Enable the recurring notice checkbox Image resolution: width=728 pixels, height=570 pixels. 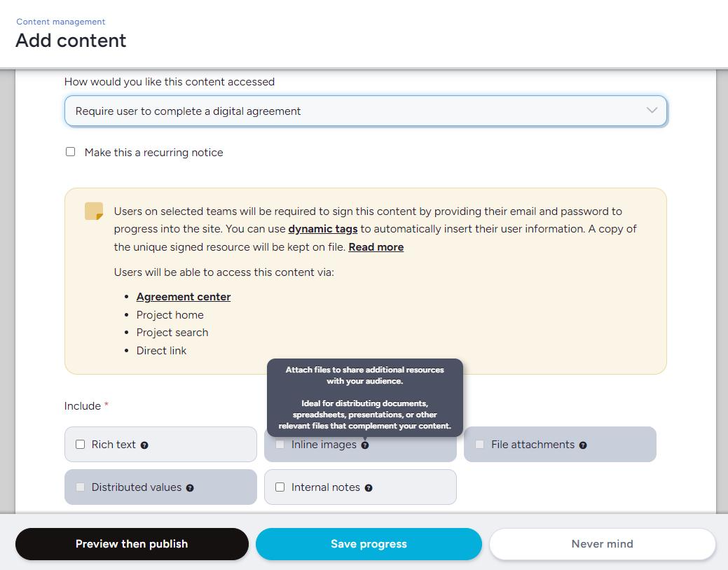[x=71, y=152]
